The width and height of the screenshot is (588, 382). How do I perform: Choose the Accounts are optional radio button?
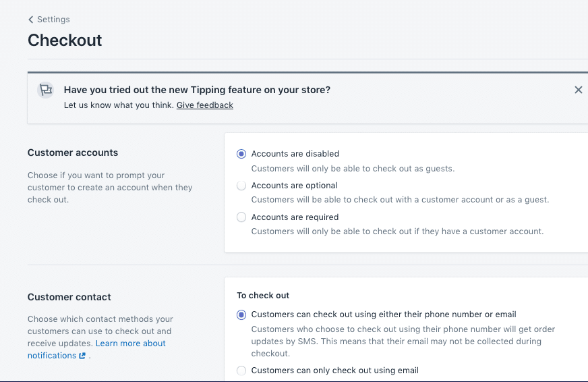pyautogui.click(x=241, y=186)
